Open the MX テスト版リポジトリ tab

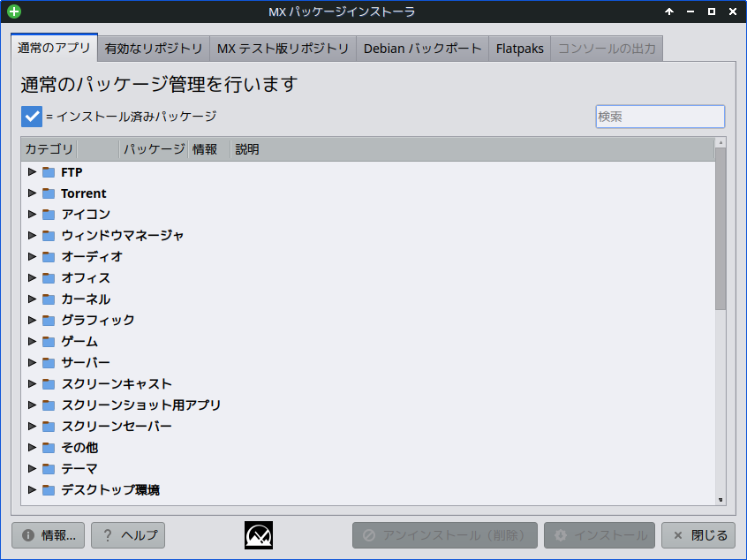283,49
